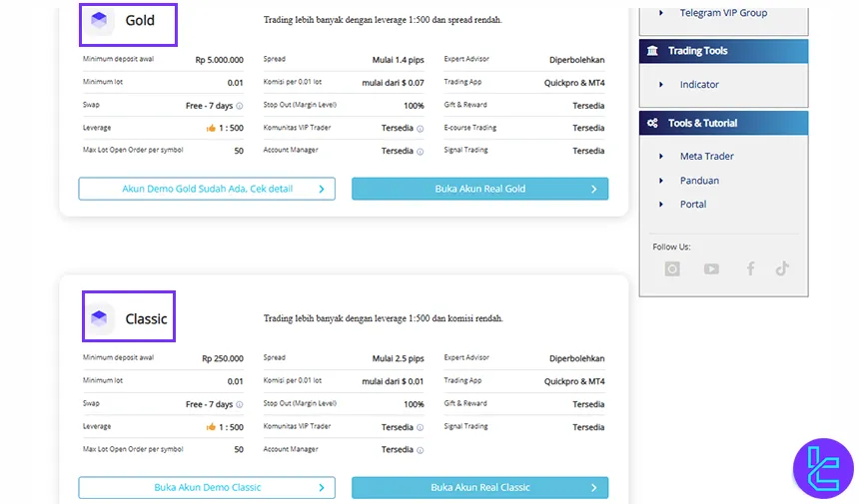Open the Panduan link
The width and height of the screenshot is (859, 504).
tap(699, 180)
